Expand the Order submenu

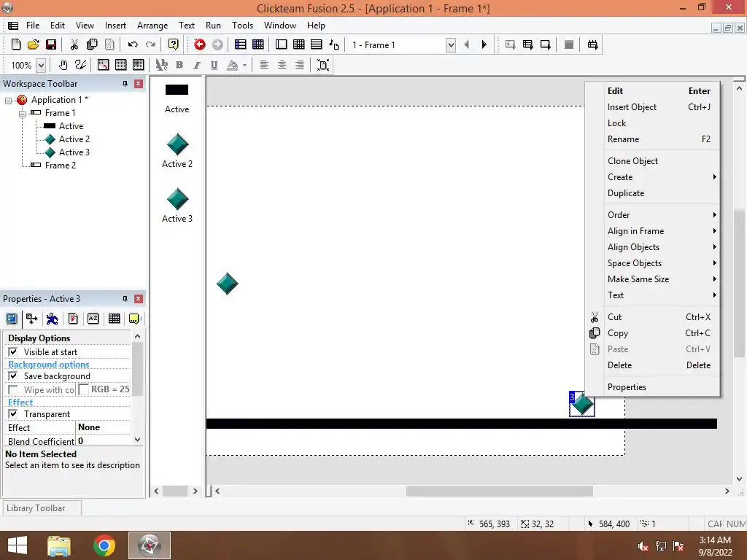pyautogui.click(x=662, y=215)
